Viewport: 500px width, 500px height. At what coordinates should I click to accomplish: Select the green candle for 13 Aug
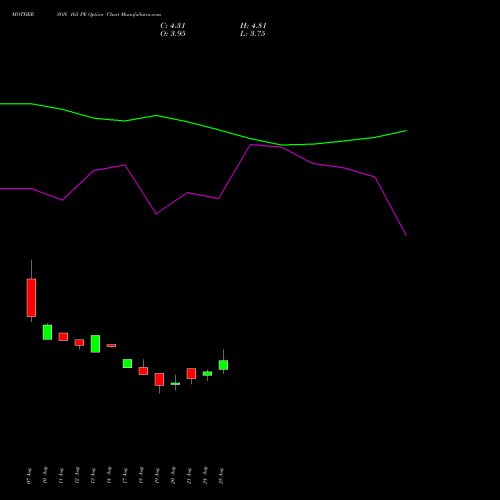point(95,344)
